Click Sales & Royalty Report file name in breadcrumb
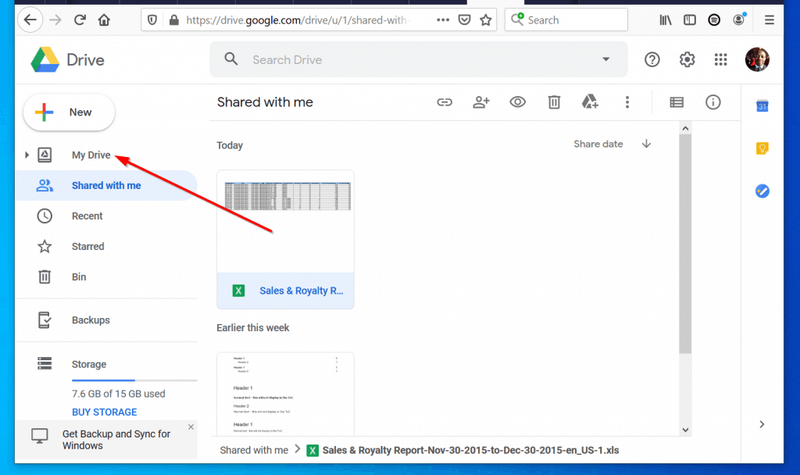The width and height of the screenshot is (800, 475). (x=470, y=450)
